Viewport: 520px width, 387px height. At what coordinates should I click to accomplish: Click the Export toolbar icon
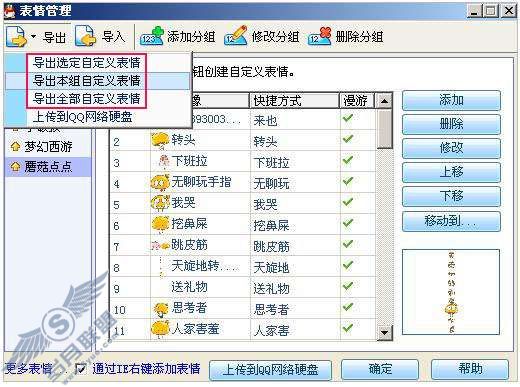16,37
